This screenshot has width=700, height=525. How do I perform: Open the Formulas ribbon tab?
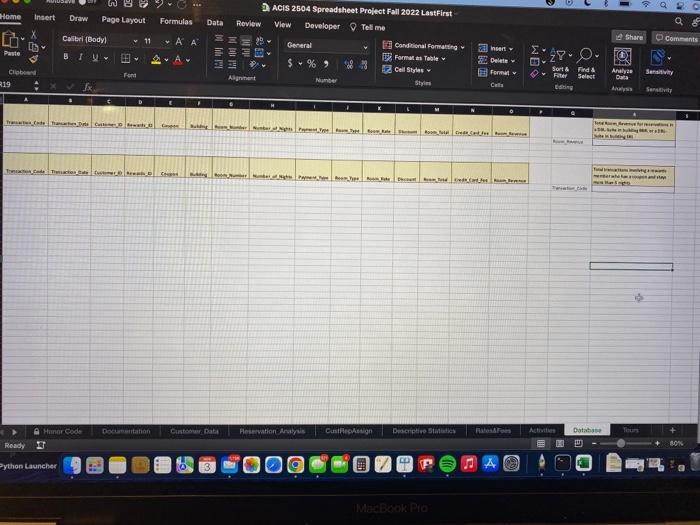point(176,21)
